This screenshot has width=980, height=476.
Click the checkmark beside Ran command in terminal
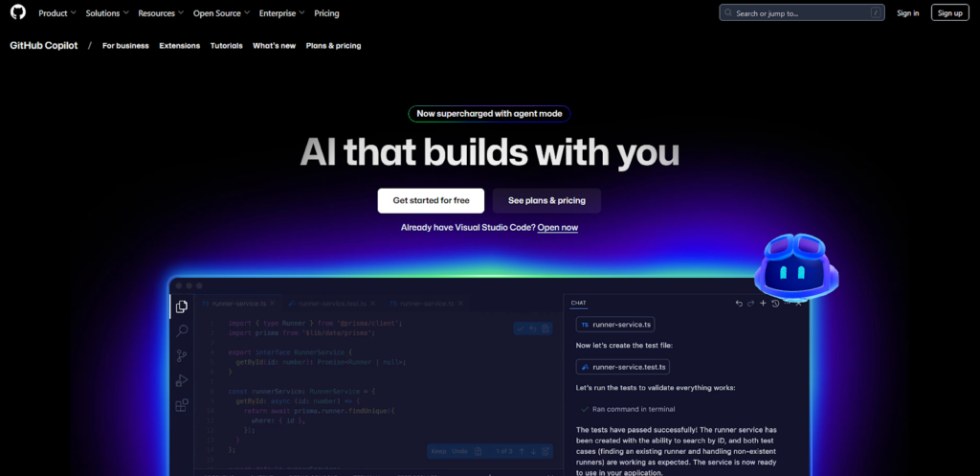[585, 409]
